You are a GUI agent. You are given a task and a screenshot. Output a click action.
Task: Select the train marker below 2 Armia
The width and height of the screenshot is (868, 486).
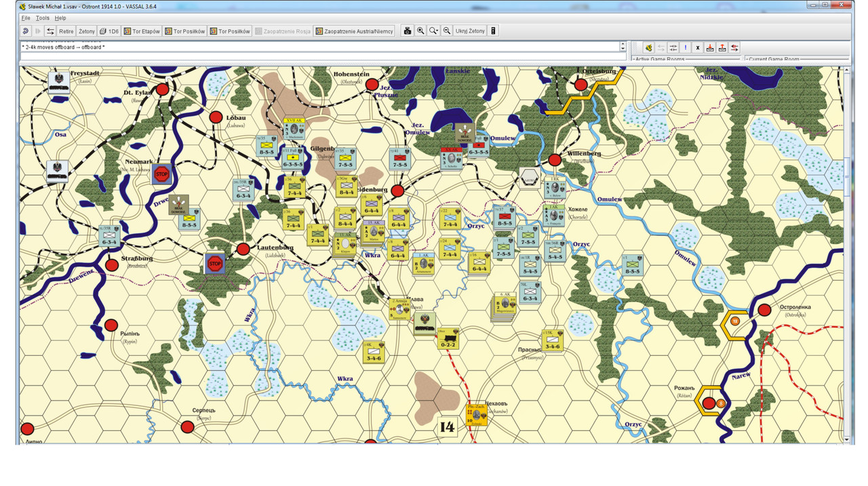(x=425, y=323)
